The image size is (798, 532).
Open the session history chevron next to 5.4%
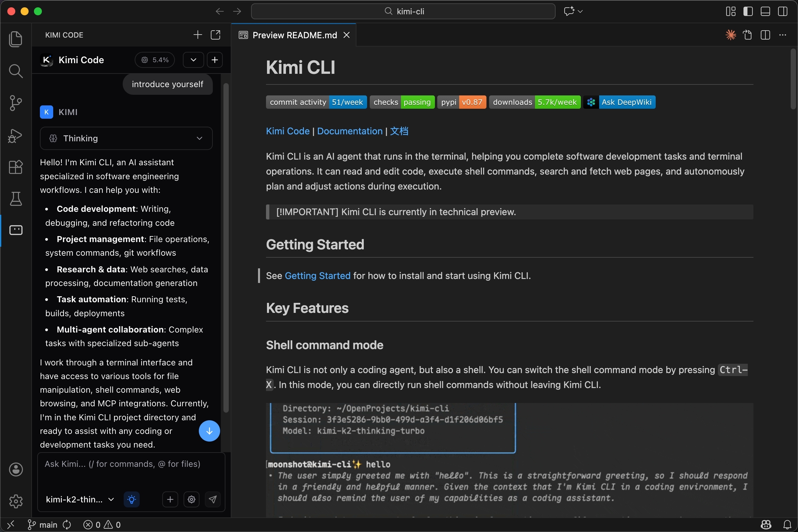pos(193,60)
